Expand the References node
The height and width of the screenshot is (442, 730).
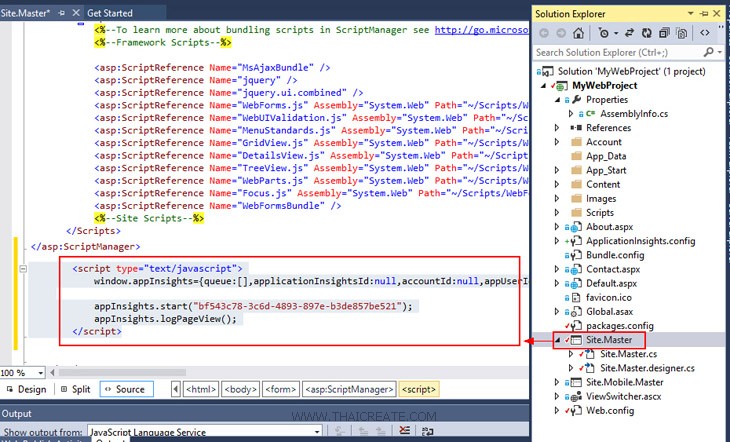(x=557, y=128)
